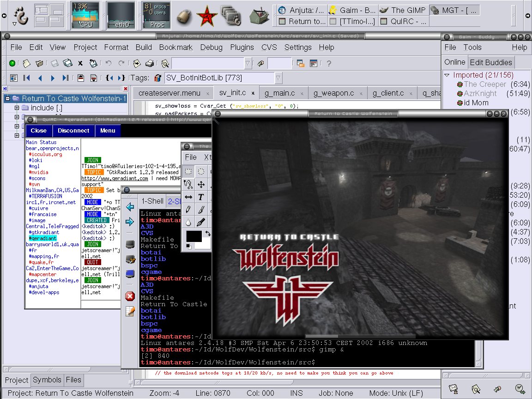
Task: Select The GIMP in panel task list
Action: tap(404, 10)
